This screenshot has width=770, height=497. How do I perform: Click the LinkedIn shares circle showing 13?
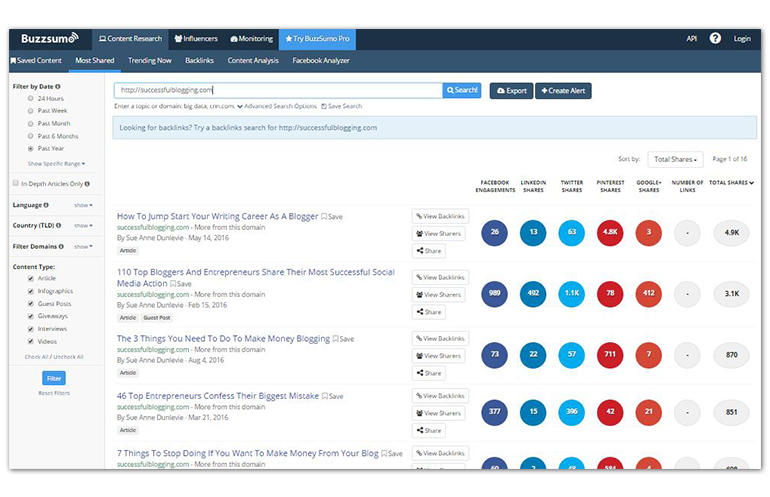tap(533, 232)
